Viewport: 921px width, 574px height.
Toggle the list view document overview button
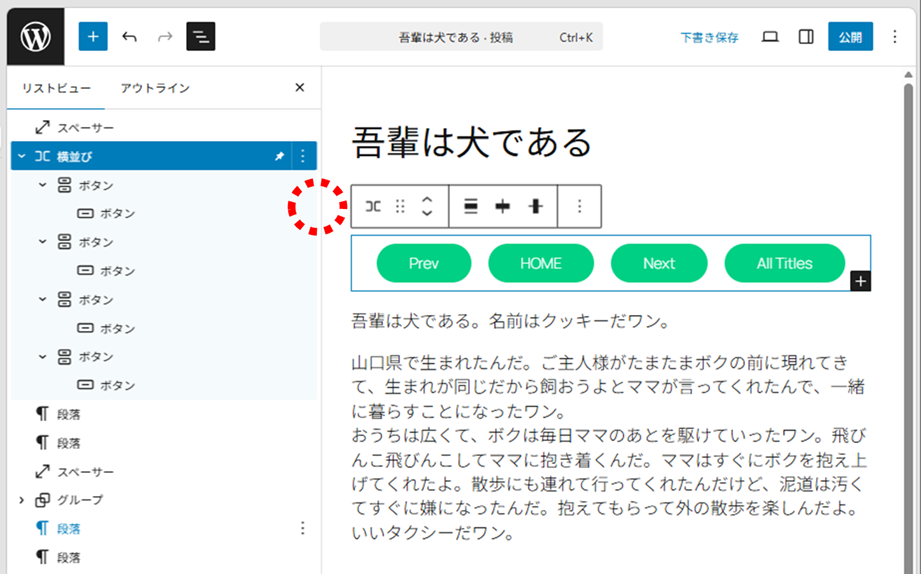tap(201, 37)
